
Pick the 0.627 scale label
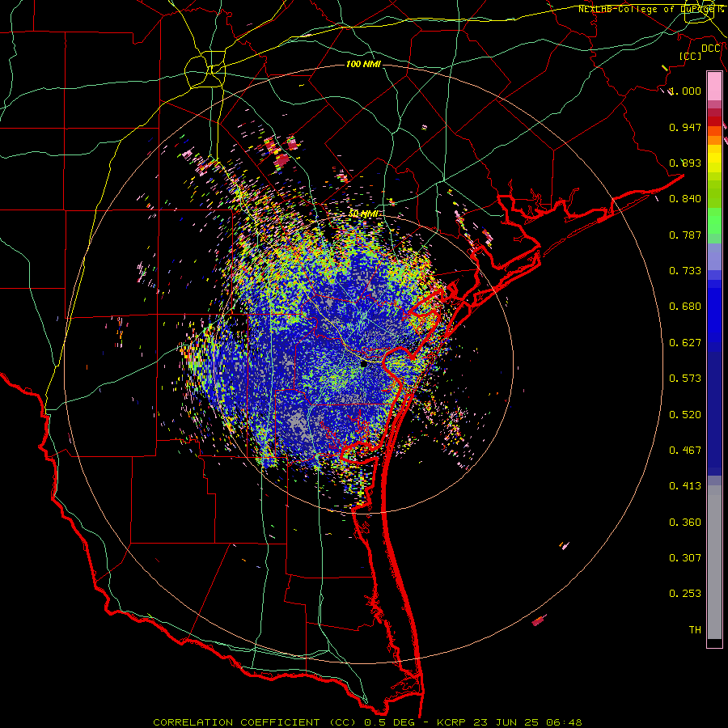[685, 343]
